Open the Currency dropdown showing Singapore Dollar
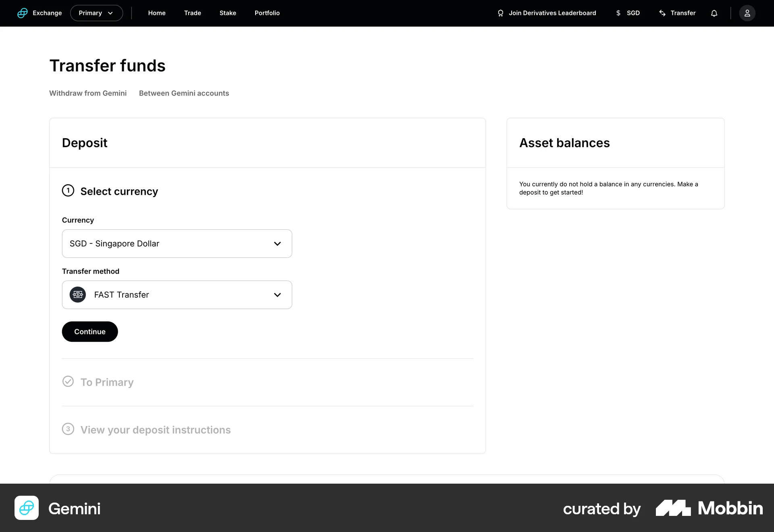This screenshot has width=774, height=532. (177, 243)
